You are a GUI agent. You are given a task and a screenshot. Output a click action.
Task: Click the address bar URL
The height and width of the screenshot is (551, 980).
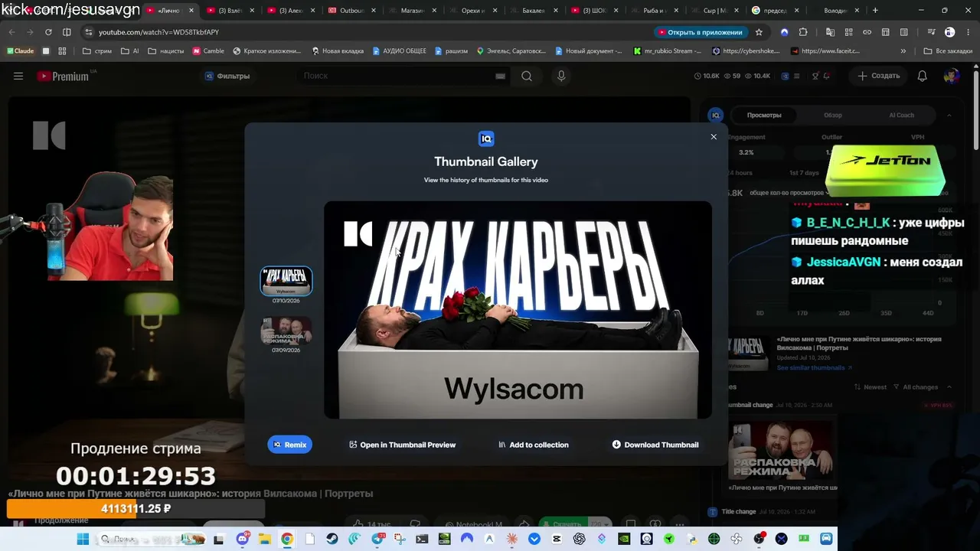158,32
